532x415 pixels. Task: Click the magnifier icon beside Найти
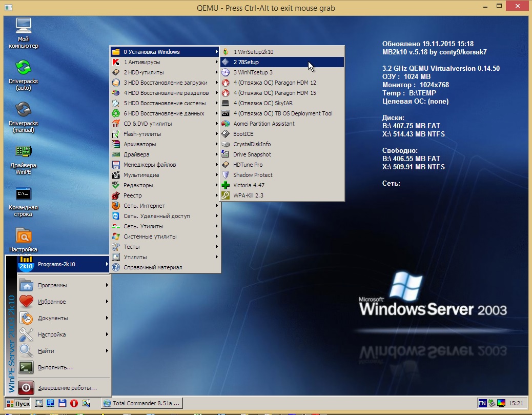26,350
